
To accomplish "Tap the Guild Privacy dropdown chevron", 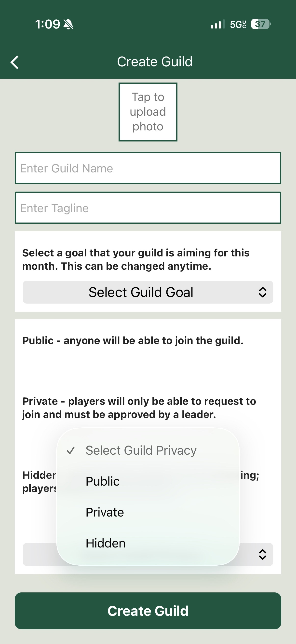I will (263, 554).
